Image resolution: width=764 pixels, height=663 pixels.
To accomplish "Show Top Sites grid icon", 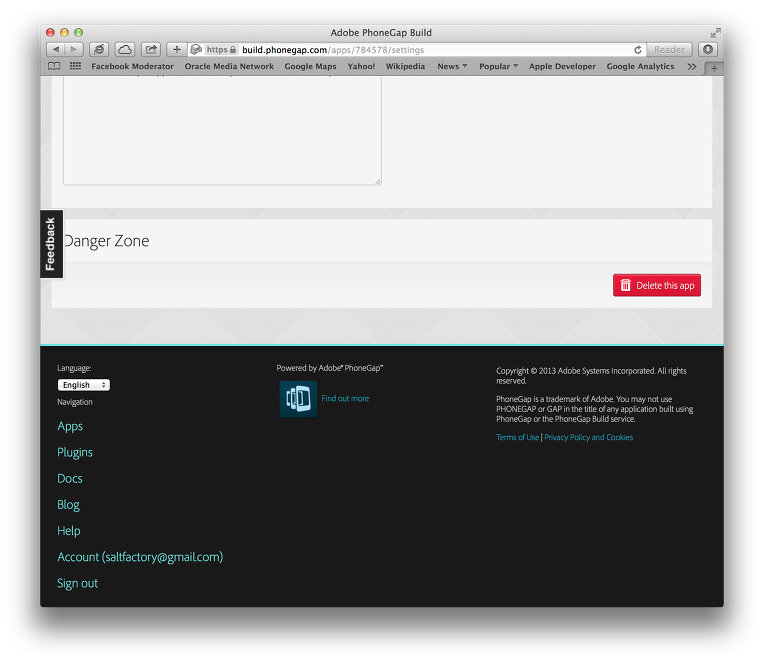I will 75,66.
